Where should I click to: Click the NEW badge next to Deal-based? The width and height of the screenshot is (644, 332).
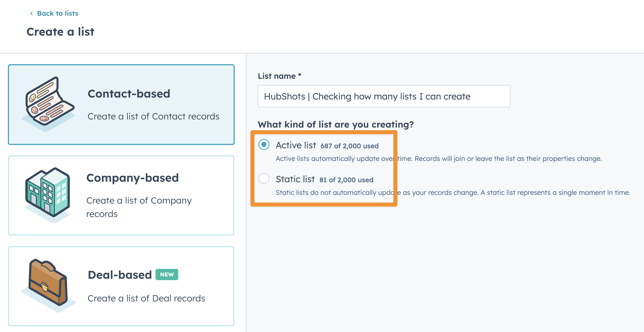point(167,275)
